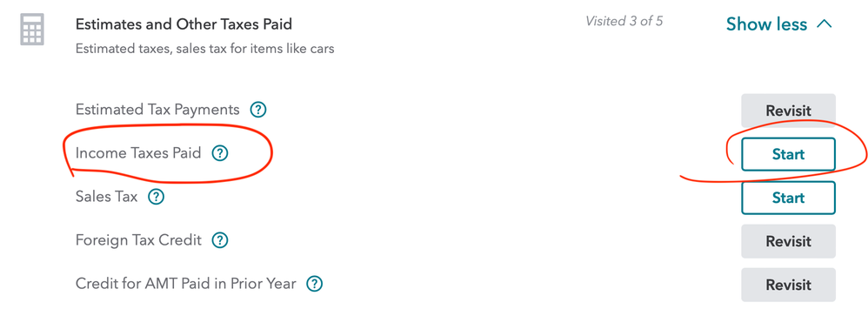This screenshot has height=316, width=868.
Task: Revisit Credit for AMT Paid in Prior Year
Action: click(x=788, y=285)
